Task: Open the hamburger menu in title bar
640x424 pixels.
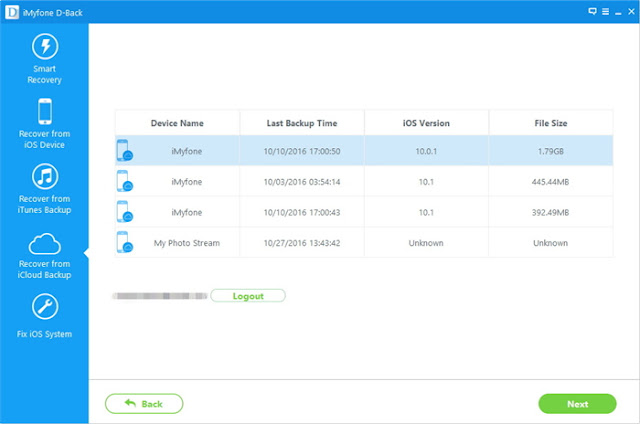Action: (x=605, y=11)
